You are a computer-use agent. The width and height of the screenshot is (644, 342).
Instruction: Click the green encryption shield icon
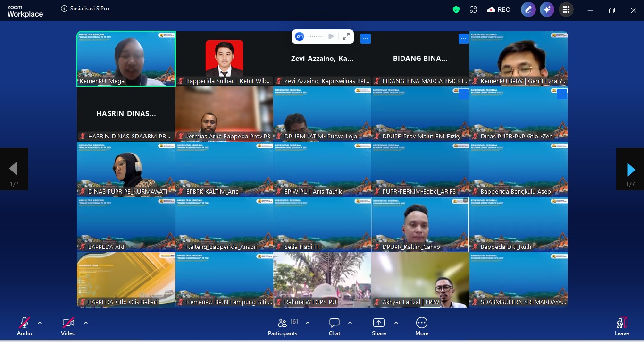click(456, 9)
